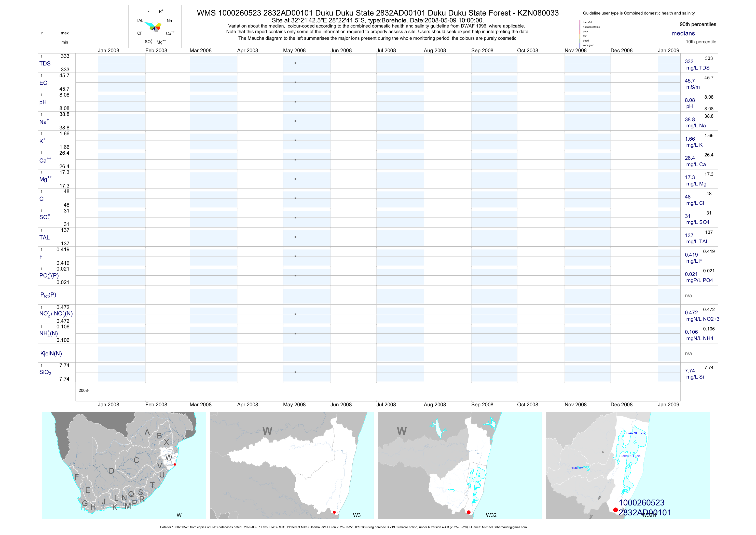Click the 'Lake St Lucia' map label

click(x=636, y=433)
